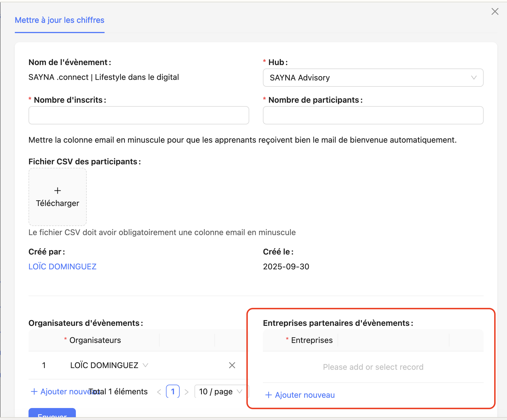
Task: Open LOÏC DOMINGUEZ link under Créé par
Action: [x=62, y=266]
